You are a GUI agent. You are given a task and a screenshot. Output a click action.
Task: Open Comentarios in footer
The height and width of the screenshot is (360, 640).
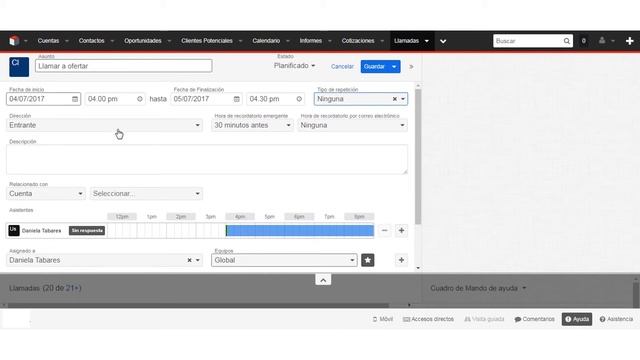point(535,319)
